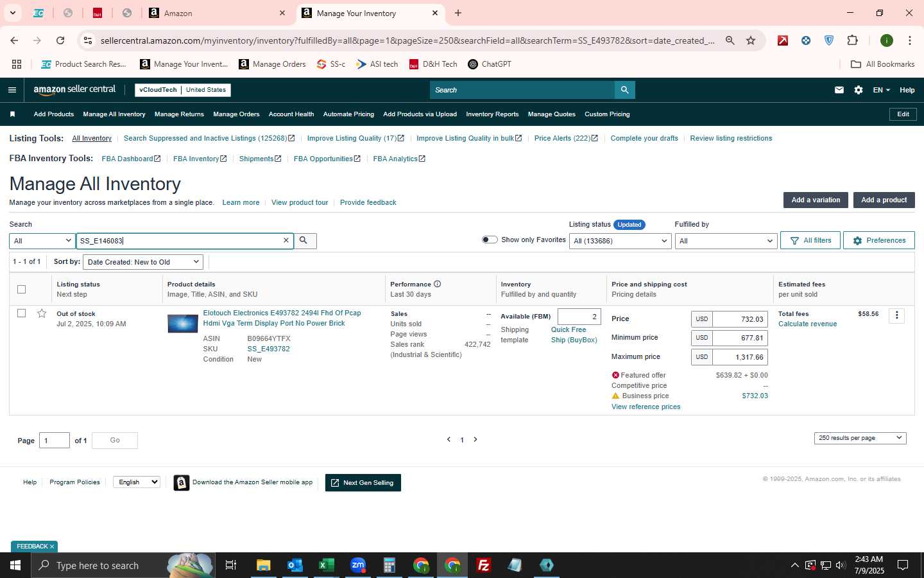924x578 pixels.
Task: Click the top search magnifier button
Action: point(624,90)
